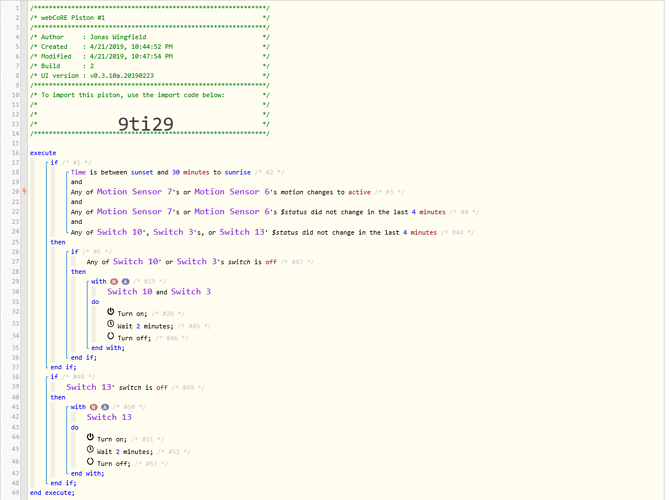Image resolution: width=669 pixels, height=500 pixels.
Task: Click the power icon beside first Turn on
Action: coord(111,312)
